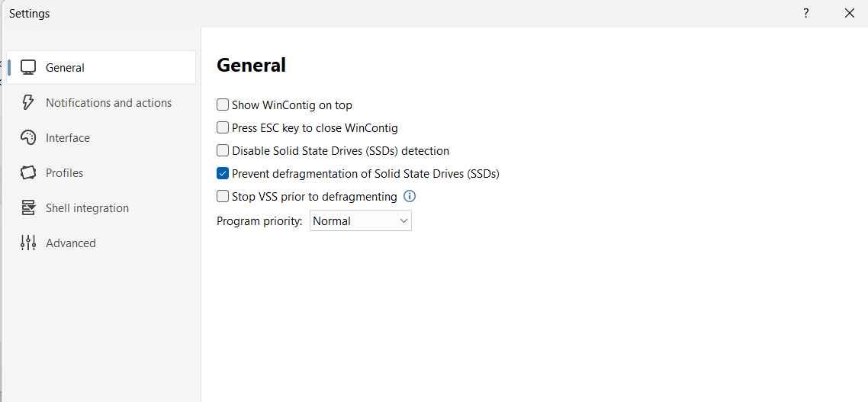This screenshot has height=402, width=868.
Task: Go to the Profiles settings page
Action: click(65, 172)
